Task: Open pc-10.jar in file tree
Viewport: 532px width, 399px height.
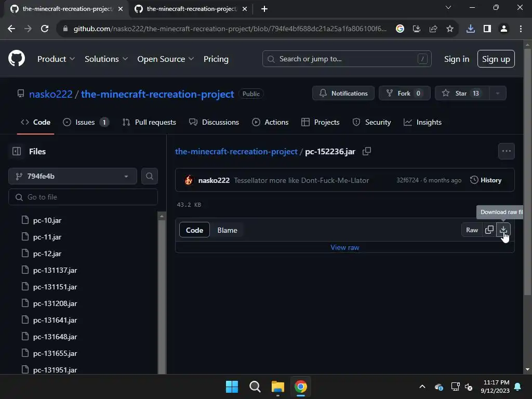Action: coord(47,220)
